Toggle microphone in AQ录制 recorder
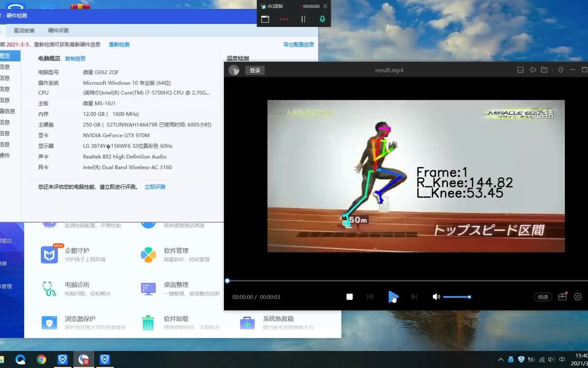The width and height of the screenshot is (588, 368). coord(322,19)
